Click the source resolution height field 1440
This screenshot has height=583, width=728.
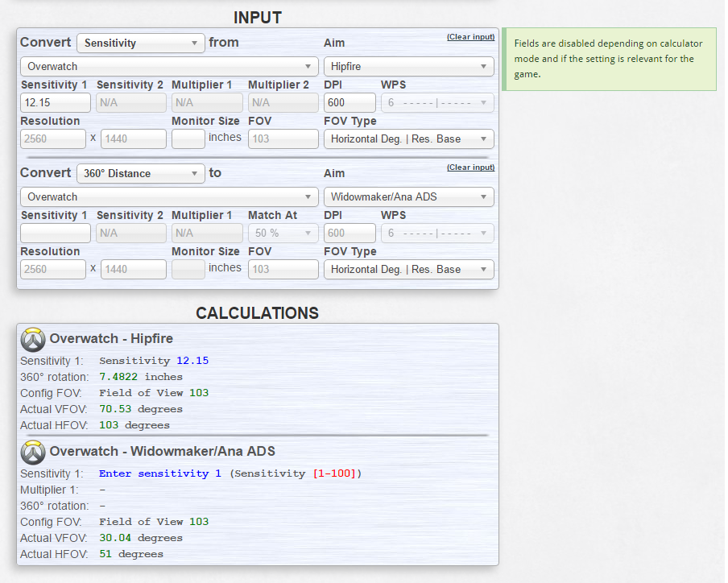click(133, 139)
